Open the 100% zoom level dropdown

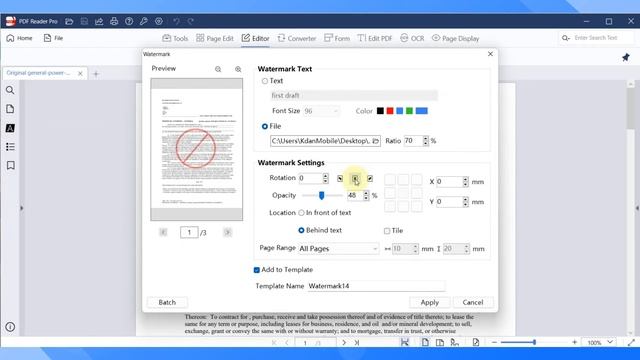[600, 342]
